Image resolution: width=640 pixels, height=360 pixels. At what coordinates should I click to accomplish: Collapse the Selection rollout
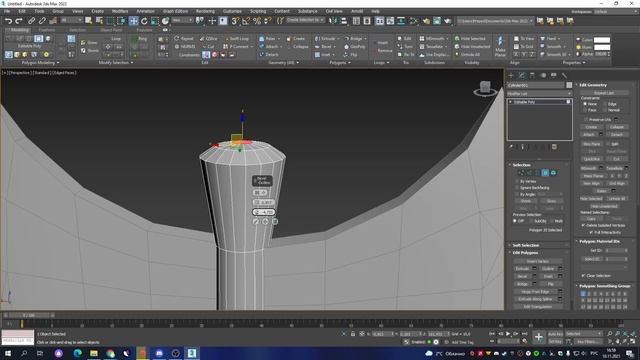click(521, 165)
